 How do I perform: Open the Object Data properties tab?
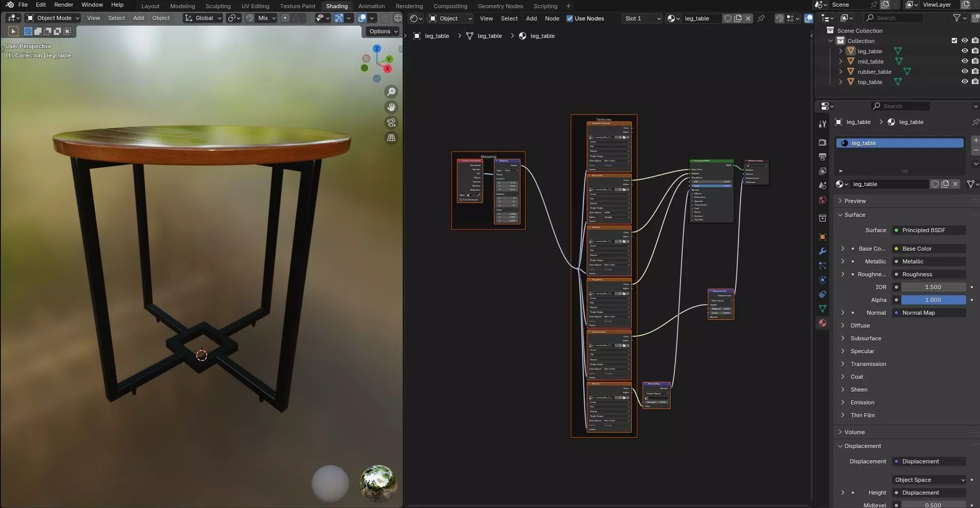pyautogui.click(x=823, y=309)
